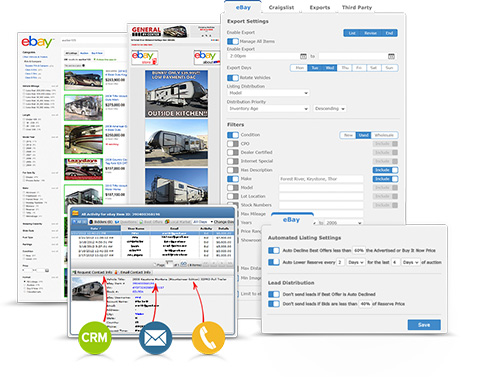Select Used in the Condition selector
The height and width of the screenshot is (377, 478).
[363, 135]
